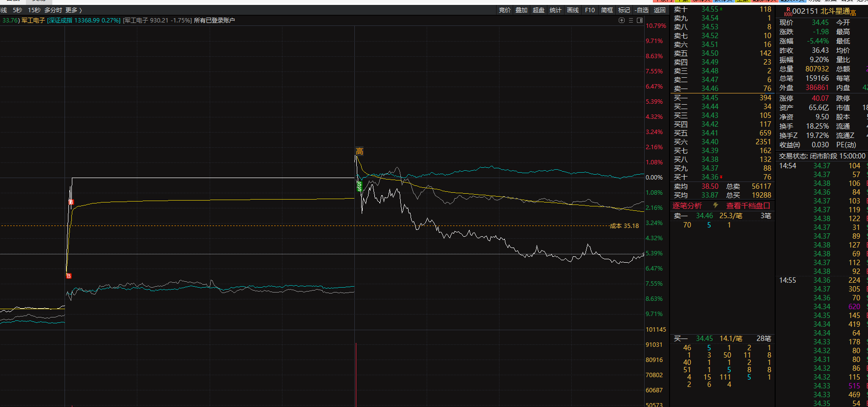Viewport: 868px width, 407px height.
Task: Click the 卖均 38.50 average ask value
Action: [710, 186]
